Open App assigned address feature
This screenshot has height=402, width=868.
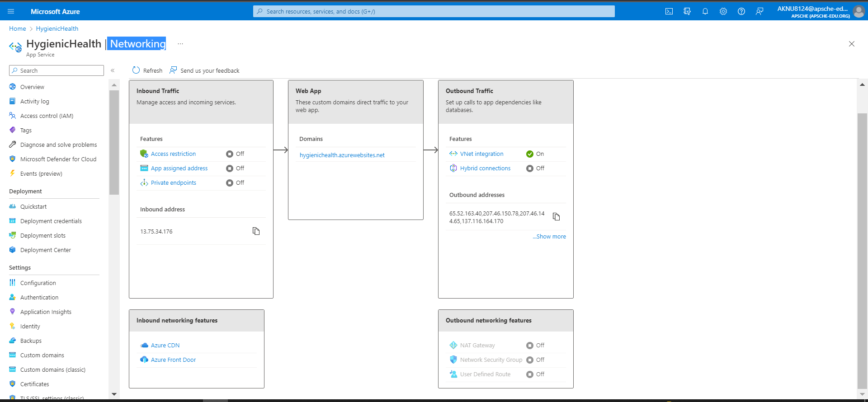pos(179,168)
